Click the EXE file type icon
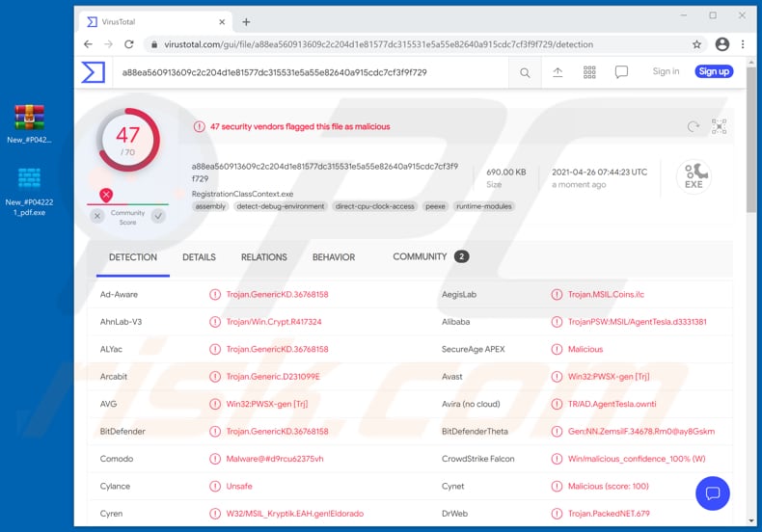762x532 pixels. point(694,176)
